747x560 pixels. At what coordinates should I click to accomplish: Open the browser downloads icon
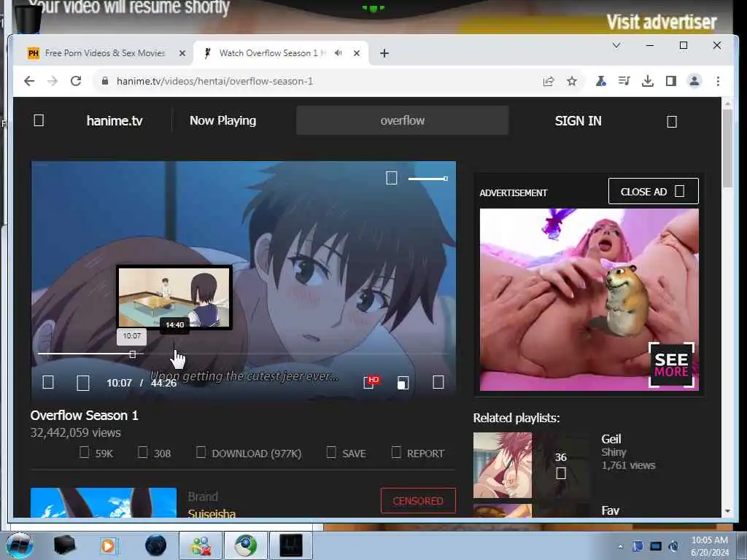(x=648, y=82)
